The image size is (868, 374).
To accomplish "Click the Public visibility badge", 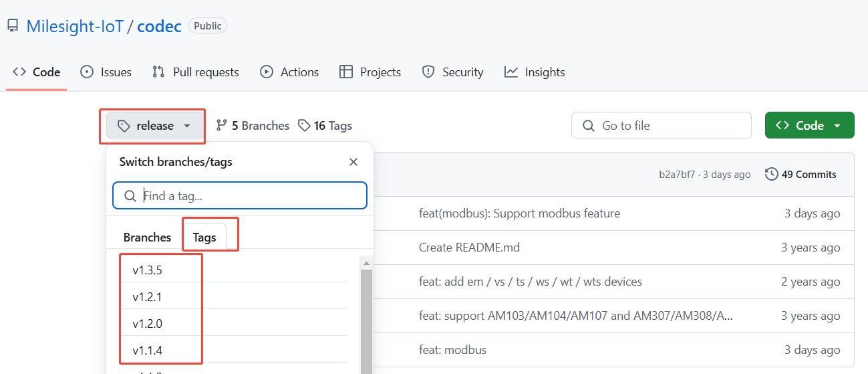I will [208, 25].
